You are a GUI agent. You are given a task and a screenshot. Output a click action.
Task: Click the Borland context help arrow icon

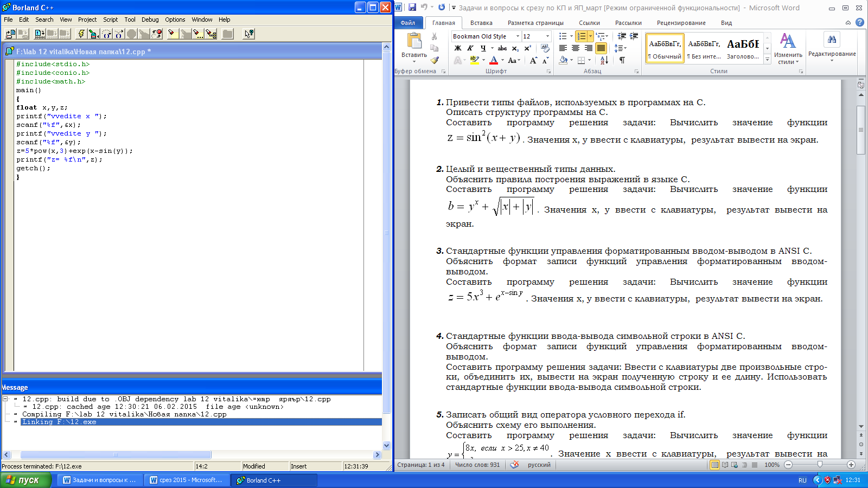tap(249, 34)
